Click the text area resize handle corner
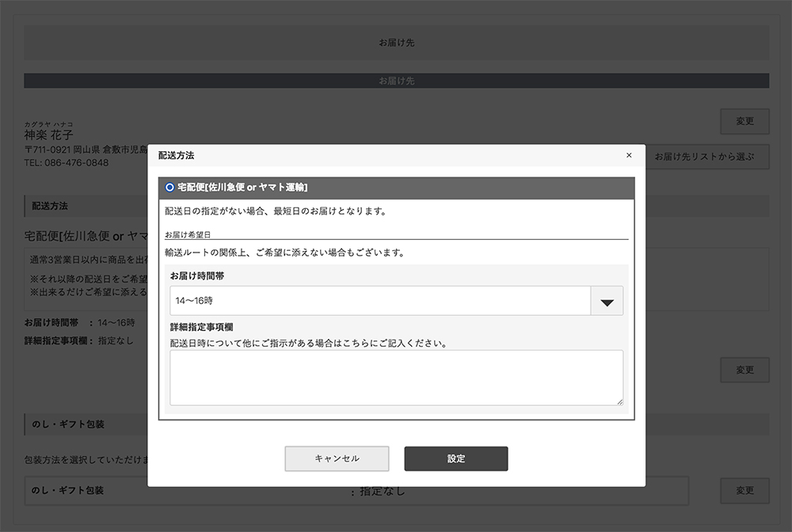 pyautogui.click(x=619, y=401)
